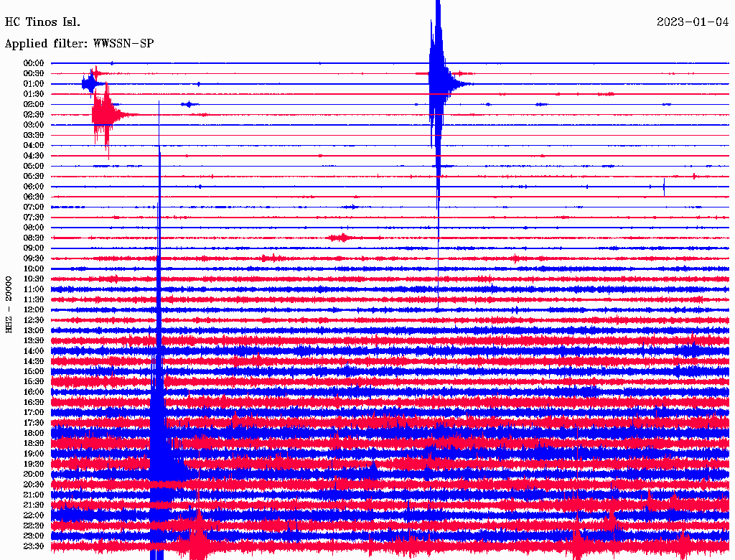Select the 06:30 time label
Screen dimensions: 735x560
pos(34,197)
